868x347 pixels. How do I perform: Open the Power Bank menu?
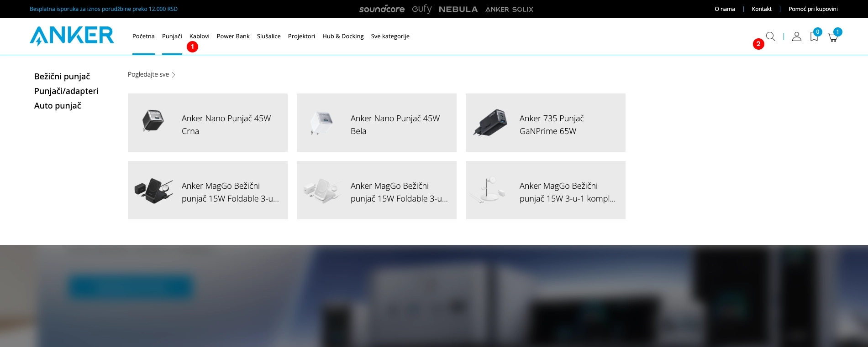tap(233, 36)
